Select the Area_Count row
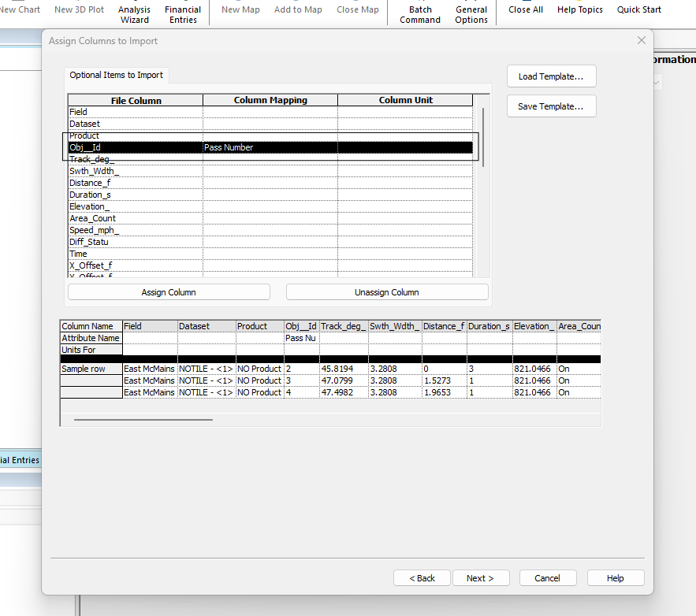Image resolution: width=696 pixels, height=616 pixels. (x=270, y=218)
